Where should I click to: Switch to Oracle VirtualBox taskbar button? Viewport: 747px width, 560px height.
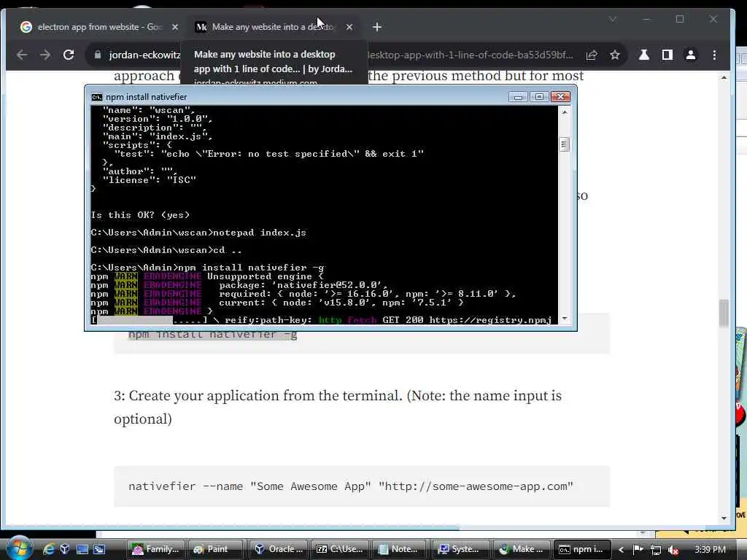point(279,549)
